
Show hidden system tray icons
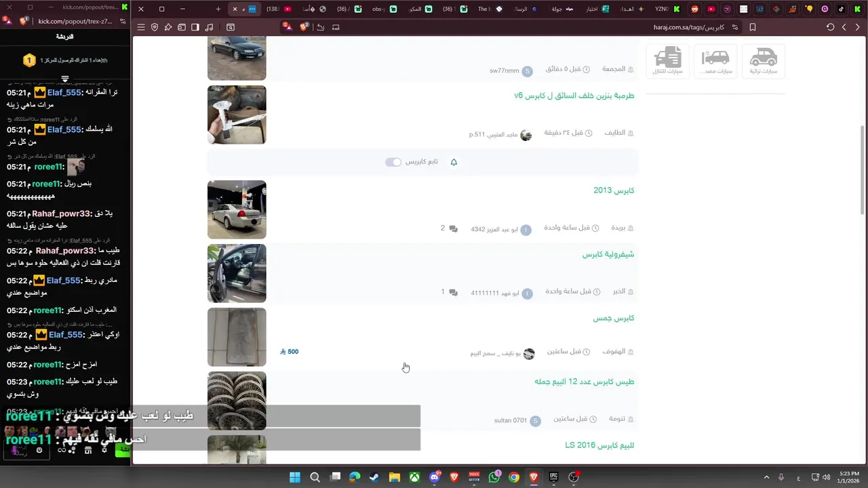[x=766, y=477]
